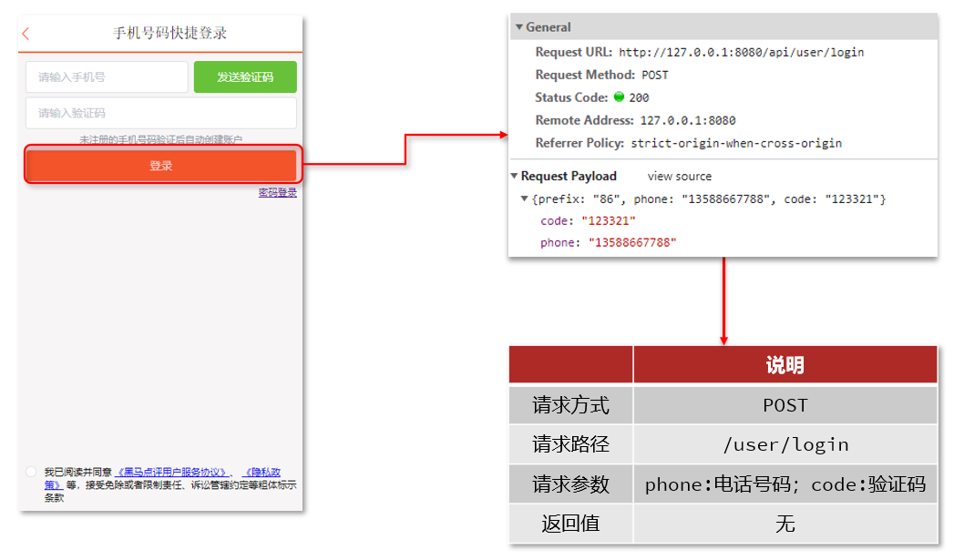Image resolution: width=964 pixels, height=560 pixels.
Task: Collapse the Request Payload section
Action: coord(514,177)
